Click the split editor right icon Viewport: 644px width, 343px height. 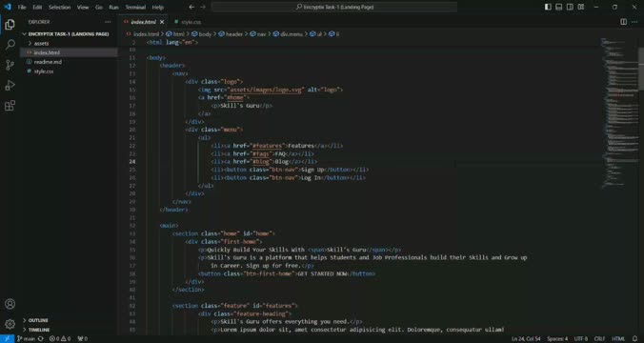(623, 22)
